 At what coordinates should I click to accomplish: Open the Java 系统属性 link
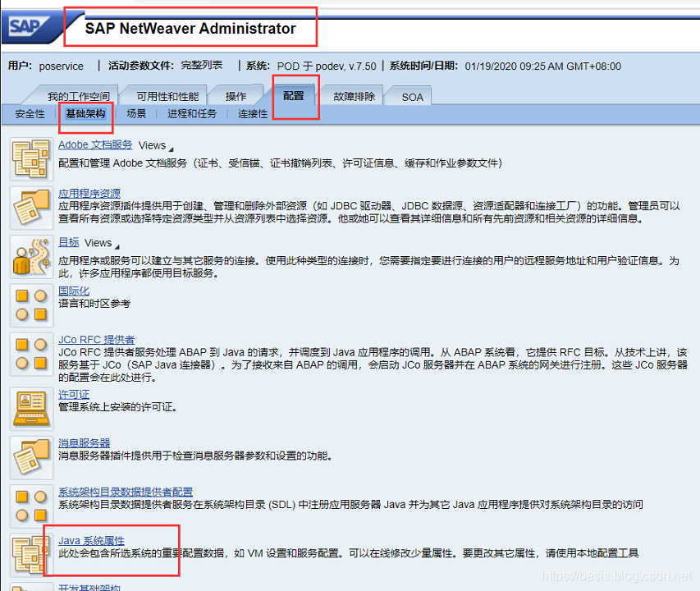pyautogui.click(x=92, y=540)
